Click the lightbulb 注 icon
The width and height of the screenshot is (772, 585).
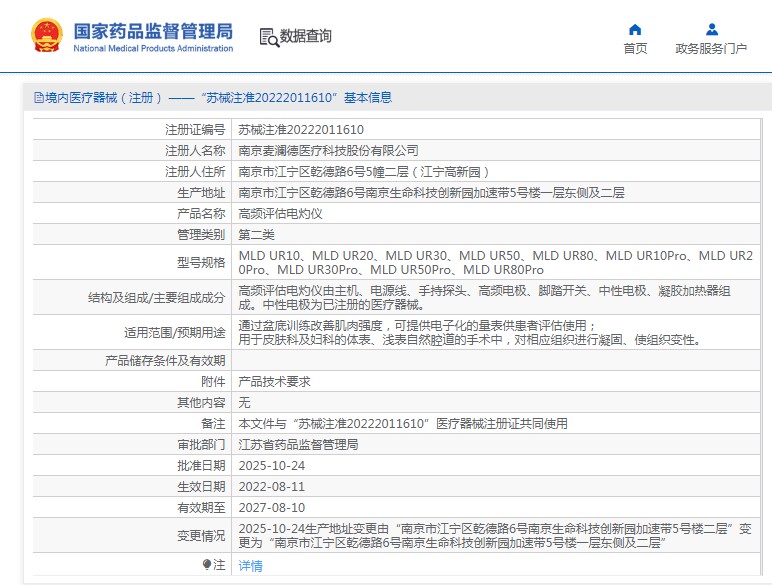pos(207,564)
